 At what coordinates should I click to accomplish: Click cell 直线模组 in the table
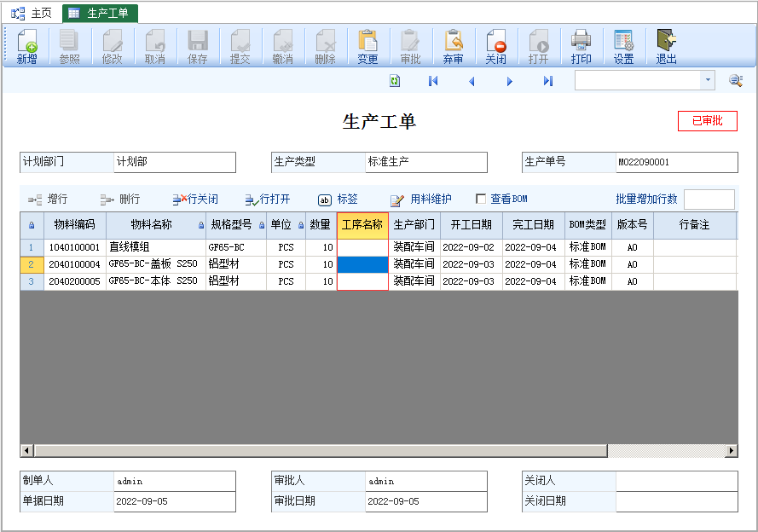pyautogui.click(x=156, y=247)
